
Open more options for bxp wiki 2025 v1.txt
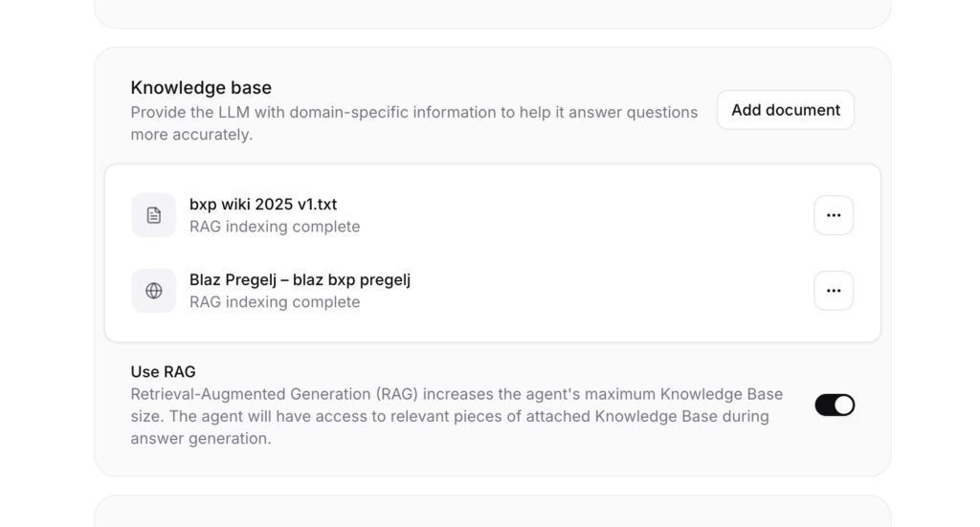point(834,215)
